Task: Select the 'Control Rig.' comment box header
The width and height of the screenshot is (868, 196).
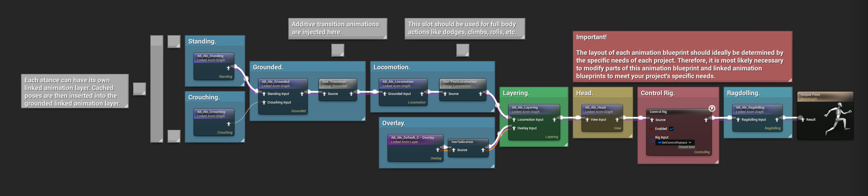Action: (x=678, y=93)
